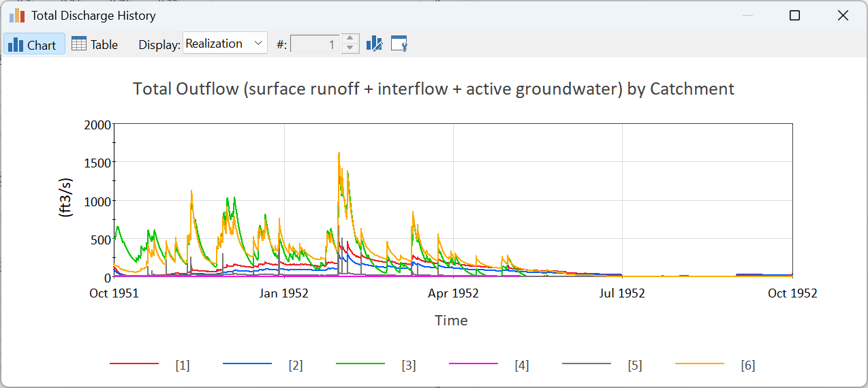This screenshot has height=388, width=868.
Task: Select legend entry [3] green line
Action: [376, 365]
